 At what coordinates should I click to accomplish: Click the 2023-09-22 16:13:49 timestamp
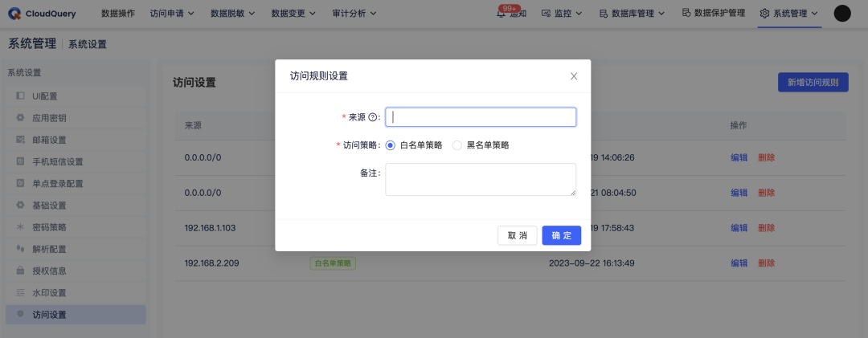pyautogui.click(x=592, y=263)
